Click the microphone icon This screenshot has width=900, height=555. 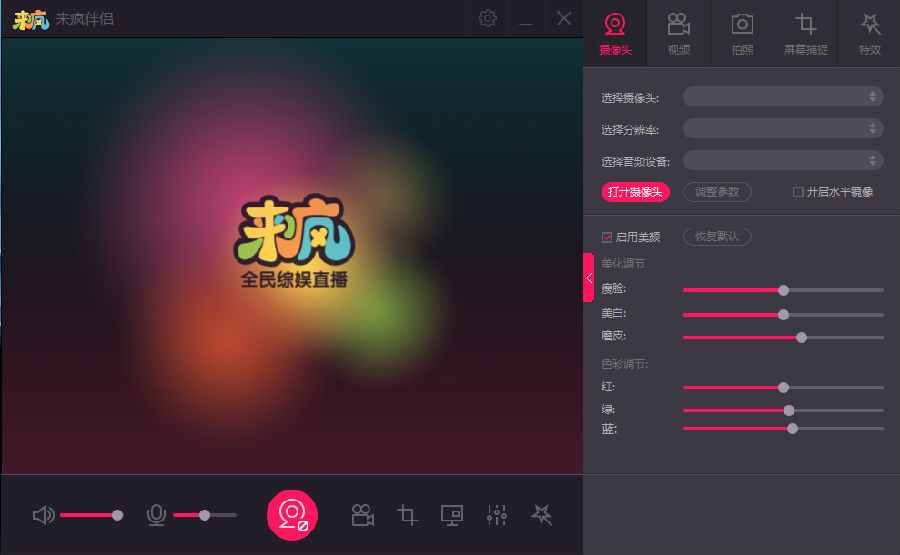156,515
